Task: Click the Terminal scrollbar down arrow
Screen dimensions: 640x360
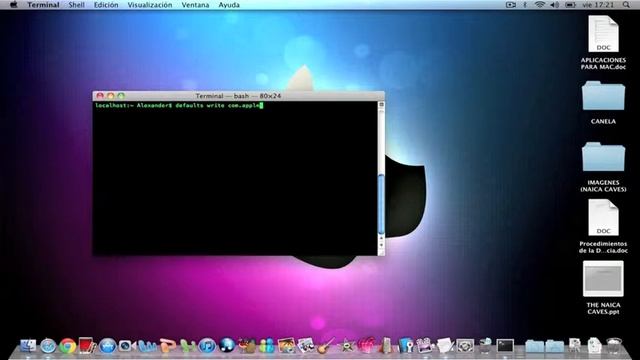Action: click(x=381, y=245)
